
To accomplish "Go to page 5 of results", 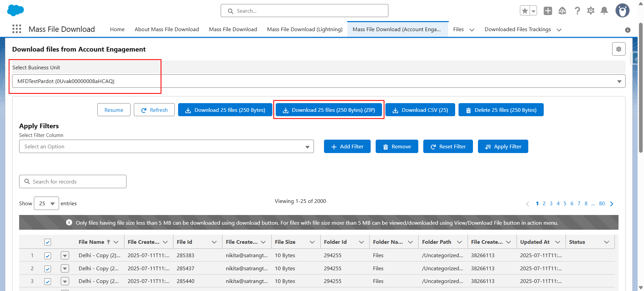I will coord(565,204).
